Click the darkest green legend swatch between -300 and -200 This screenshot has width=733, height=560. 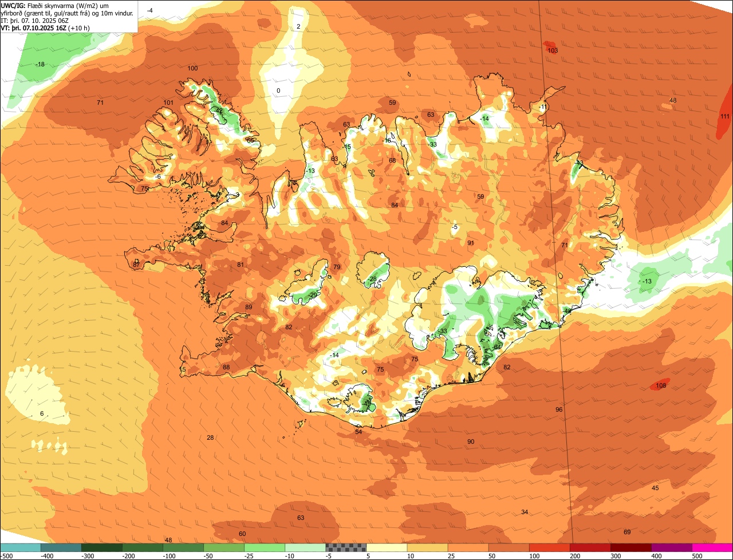[x=101, y=547]
